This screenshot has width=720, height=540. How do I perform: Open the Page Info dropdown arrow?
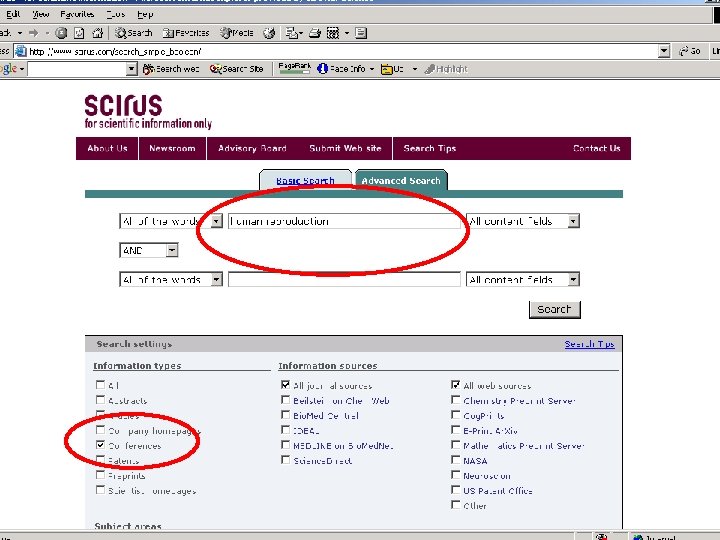pyautogui.click(x=372, y=69)
